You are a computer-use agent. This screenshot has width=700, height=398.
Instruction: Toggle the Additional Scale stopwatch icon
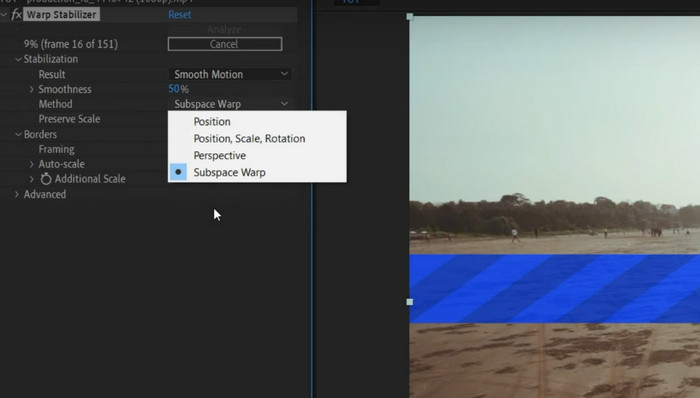coord(46,178)
